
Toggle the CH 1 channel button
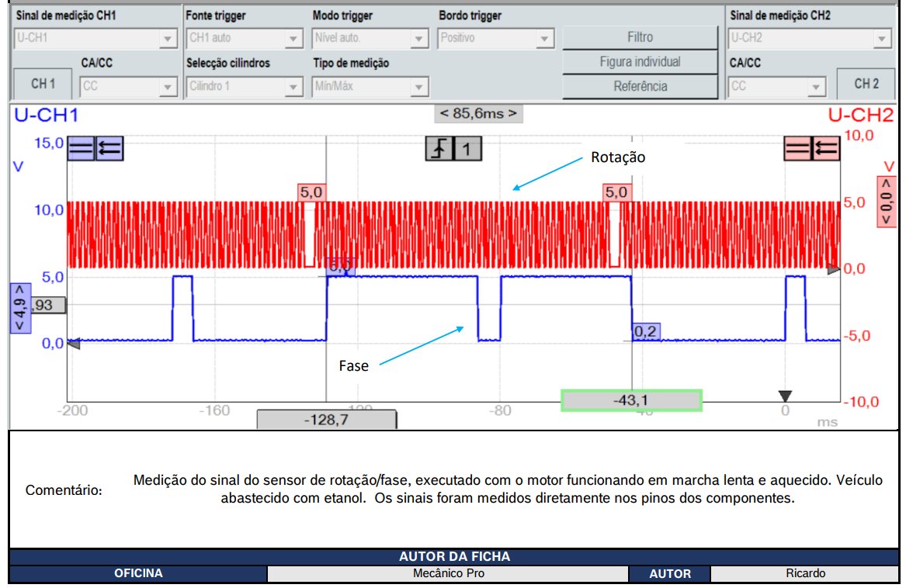click(43, 84)
